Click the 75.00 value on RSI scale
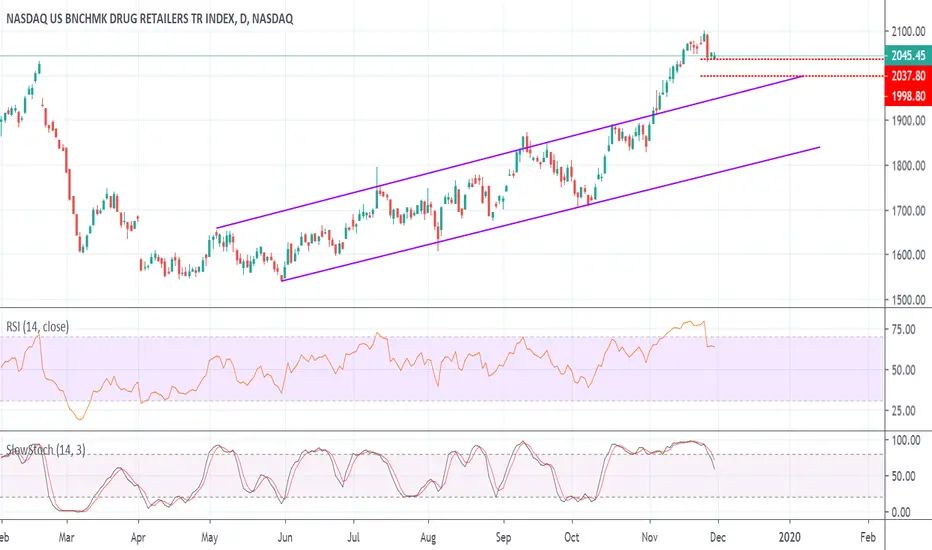 [x=903, y=329]
